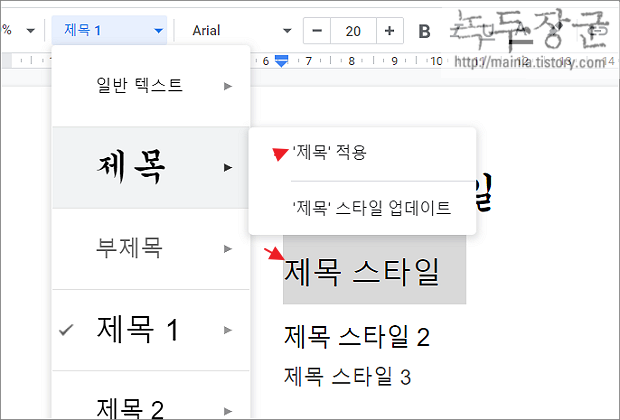This screenshot has height=420, width=620.
Task: Expand the 제목 1 submenu arrow
Action: tap(227, 330)
